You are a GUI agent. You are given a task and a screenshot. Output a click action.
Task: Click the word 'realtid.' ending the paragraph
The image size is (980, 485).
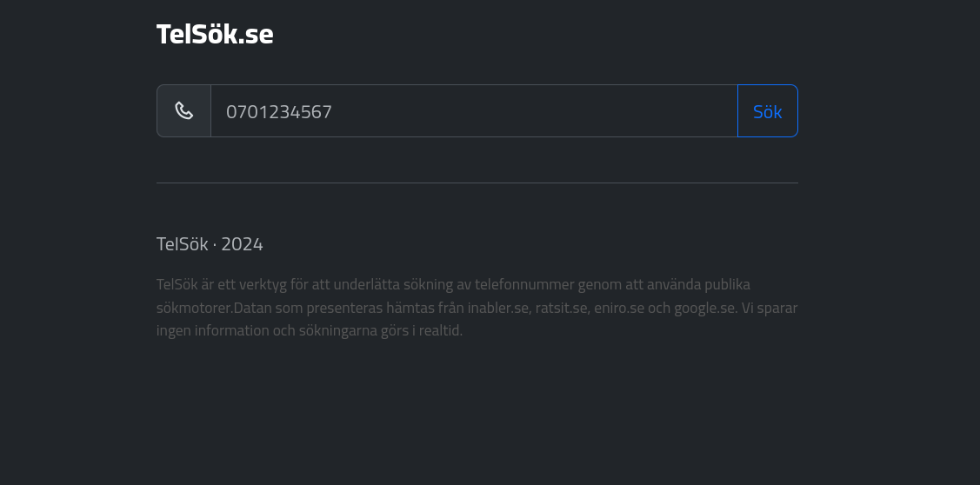tap(441, 330)
